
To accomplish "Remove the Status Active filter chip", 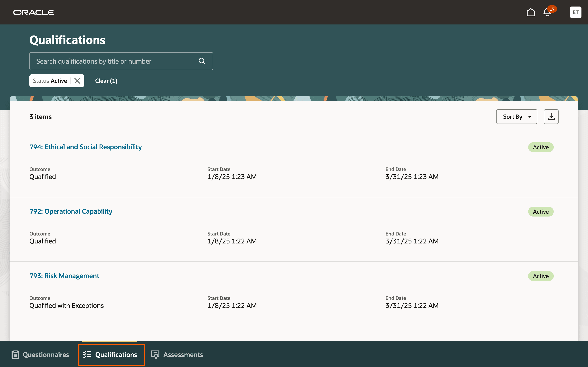I will pyautogui.click(x=77, y=81).
